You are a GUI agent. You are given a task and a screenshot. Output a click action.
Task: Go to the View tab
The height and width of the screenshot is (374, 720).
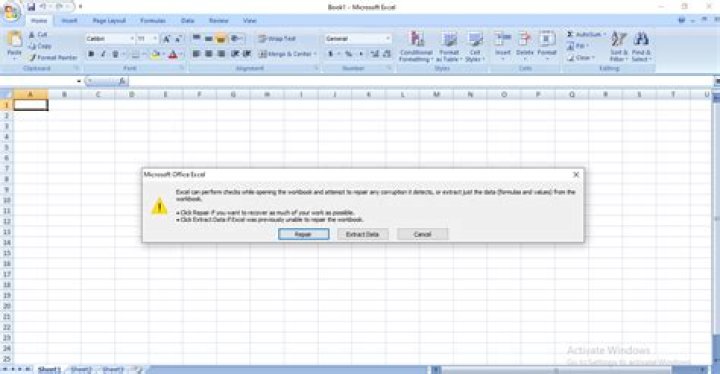[x=249, y=21]
